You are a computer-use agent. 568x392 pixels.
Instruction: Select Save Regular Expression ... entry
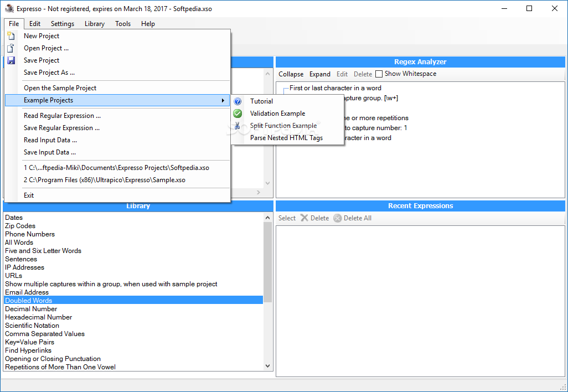(118, 128)
